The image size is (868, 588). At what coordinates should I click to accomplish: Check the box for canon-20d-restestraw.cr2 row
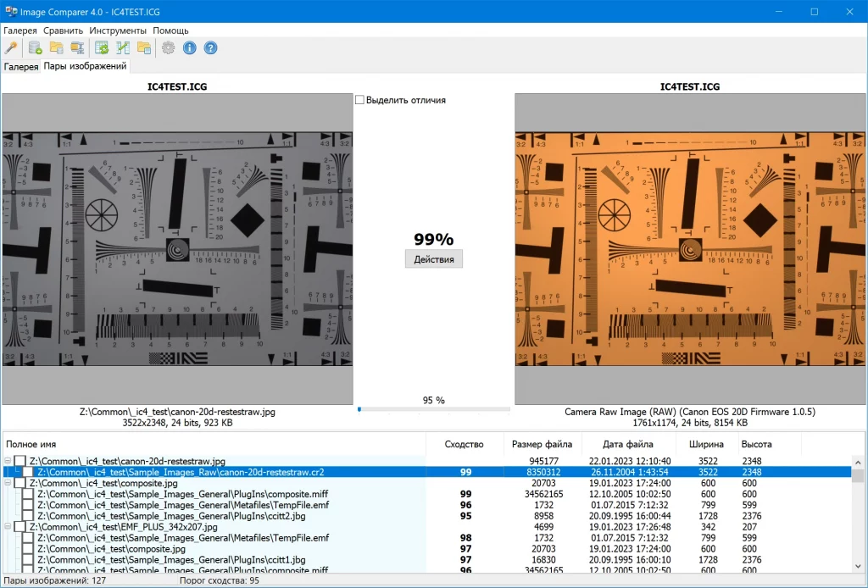28,472
